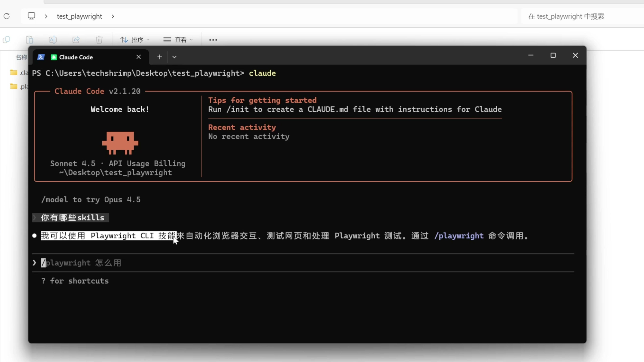Open the three-dot more options menu
The width and height of the screenshot is (644, 362).
coord(213,40)
